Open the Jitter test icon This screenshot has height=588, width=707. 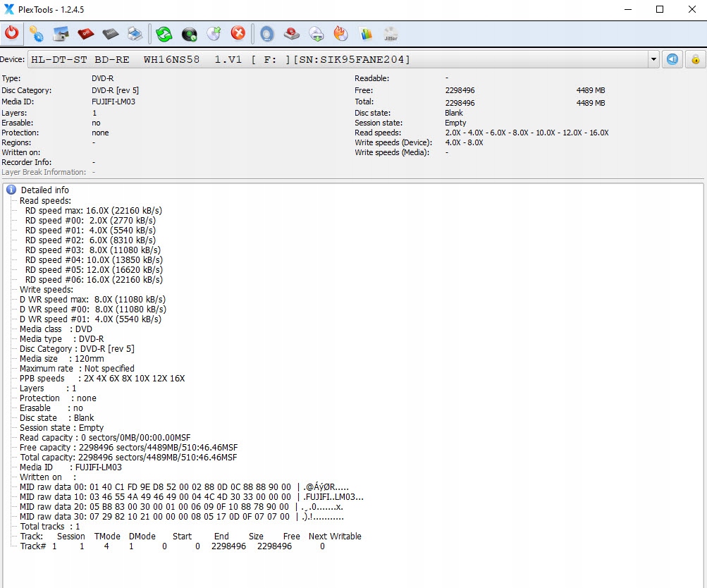(391, 33)
